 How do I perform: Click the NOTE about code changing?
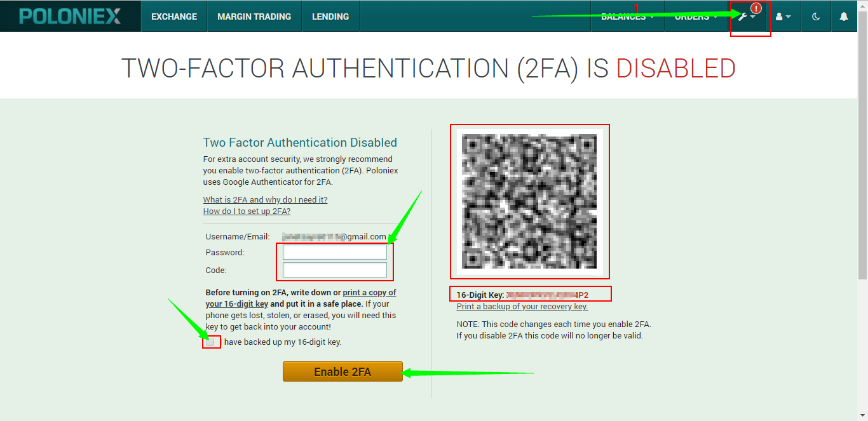[x=554, y=330]
